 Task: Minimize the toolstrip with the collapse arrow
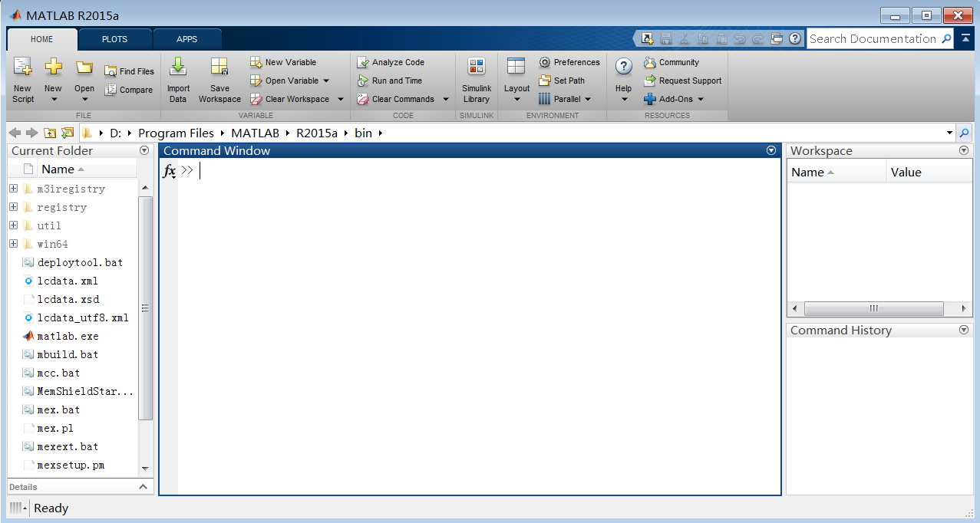click(x=965, y=38)
